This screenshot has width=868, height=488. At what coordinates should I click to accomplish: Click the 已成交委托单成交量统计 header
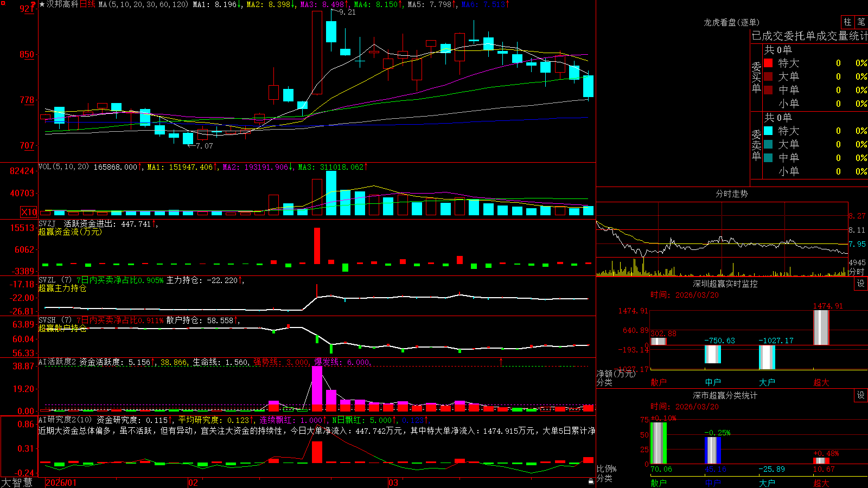click(809, 36)
